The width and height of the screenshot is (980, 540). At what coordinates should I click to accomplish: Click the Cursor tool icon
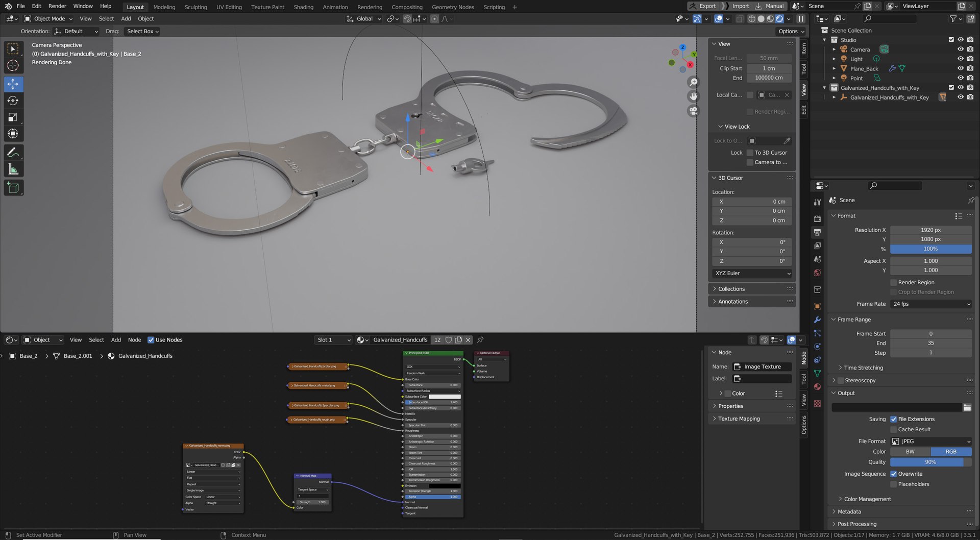[13, 65]
